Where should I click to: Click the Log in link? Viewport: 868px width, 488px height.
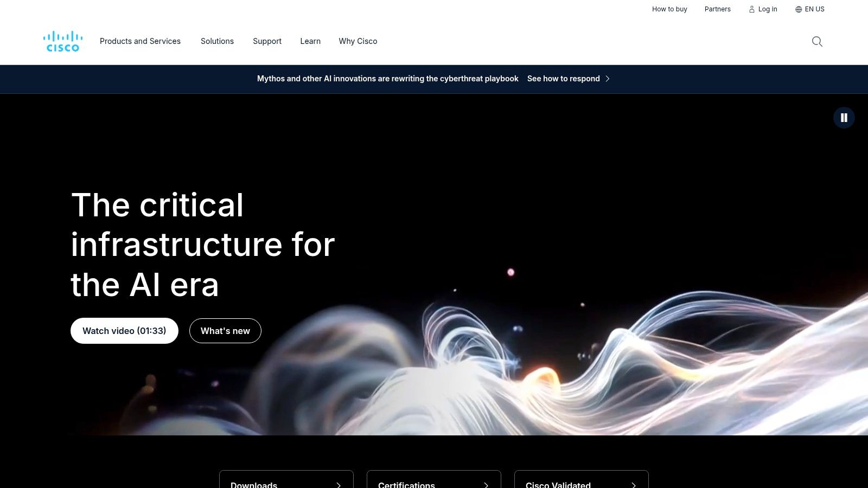coord(768,9)
